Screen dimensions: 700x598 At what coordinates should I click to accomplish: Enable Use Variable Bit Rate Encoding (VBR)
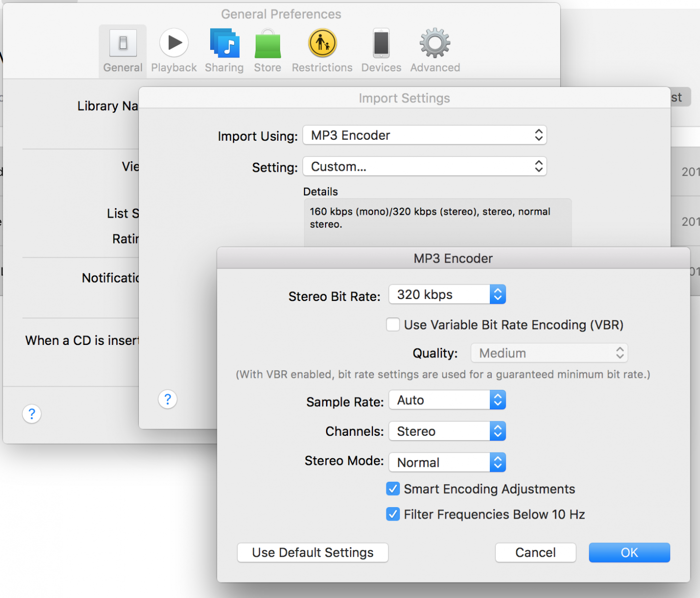[393, 325]
